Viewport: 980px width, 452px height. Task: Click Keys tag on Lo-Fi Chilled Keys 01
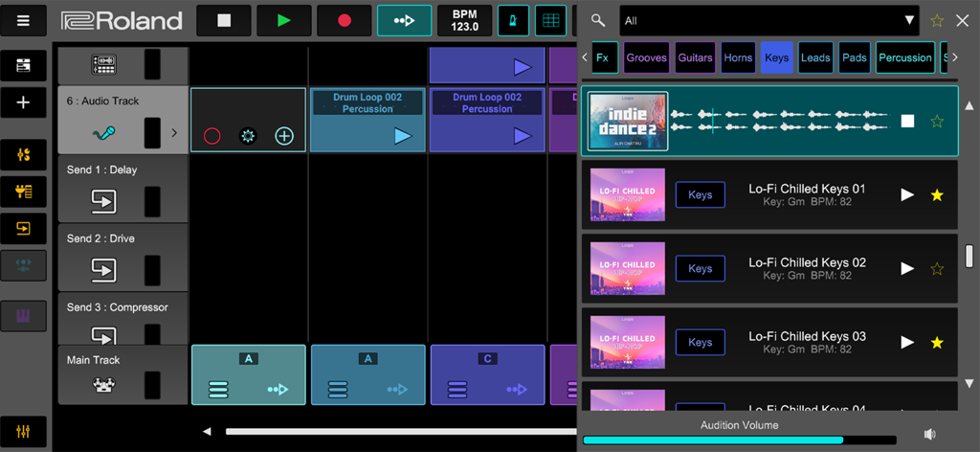700,195
